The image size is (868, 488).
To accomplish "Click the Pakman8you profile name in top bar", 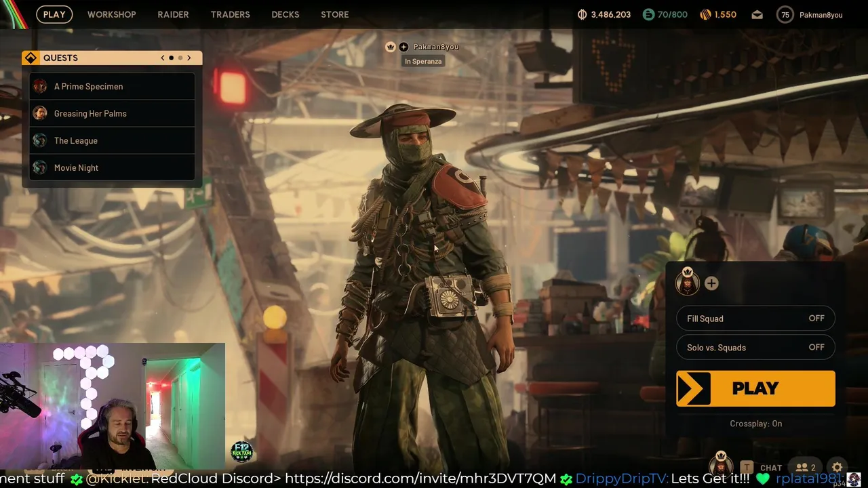I will coord(821,15).
